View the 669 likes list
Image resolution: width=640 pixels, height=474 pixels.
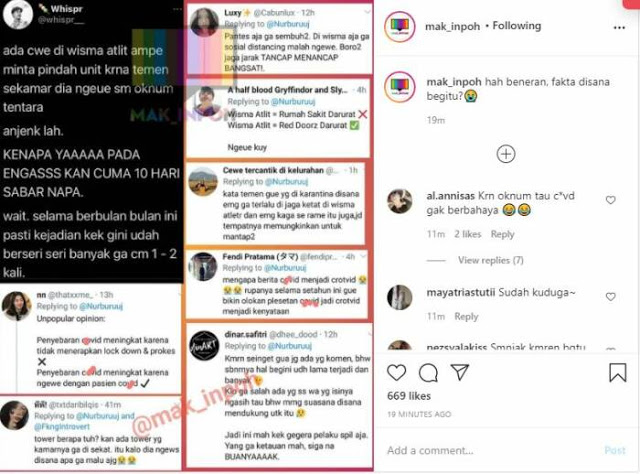[409, 396]
